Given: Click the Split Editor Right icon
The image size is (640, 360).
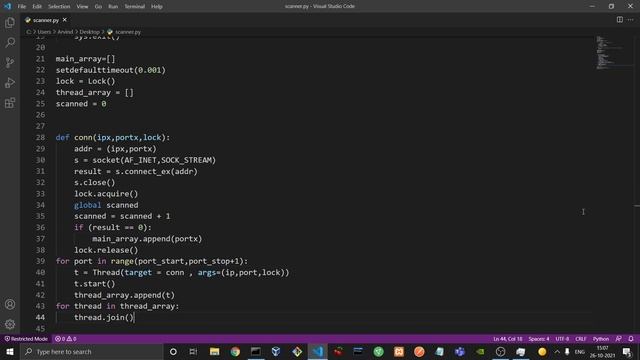Looking at the screenshot, I should click(620, 20).
